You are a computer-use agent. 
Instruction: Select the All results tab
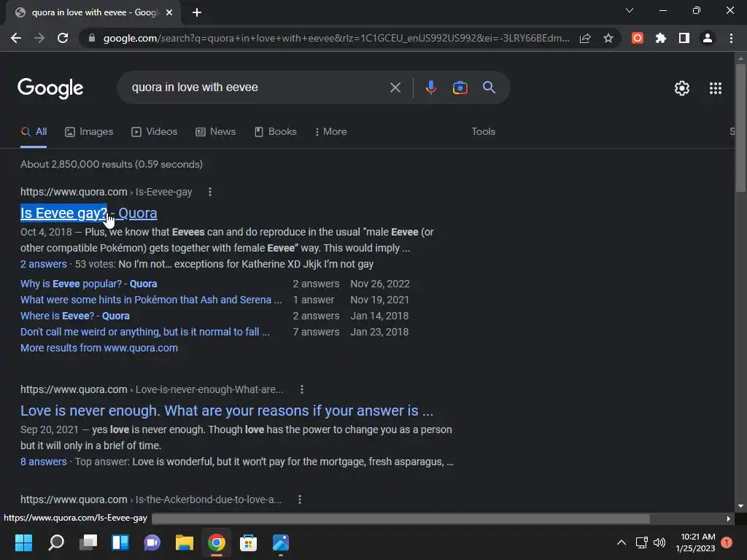click(34, 132)
